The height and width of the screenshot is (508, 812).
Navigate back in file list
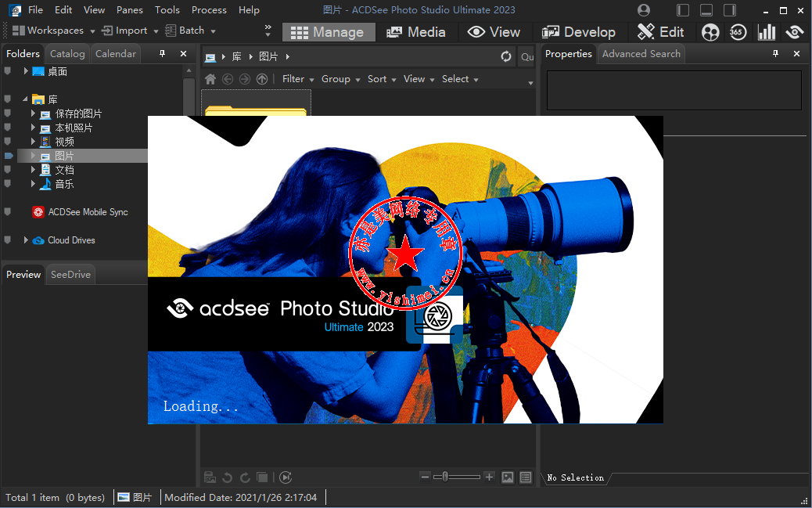click(228, 79)
